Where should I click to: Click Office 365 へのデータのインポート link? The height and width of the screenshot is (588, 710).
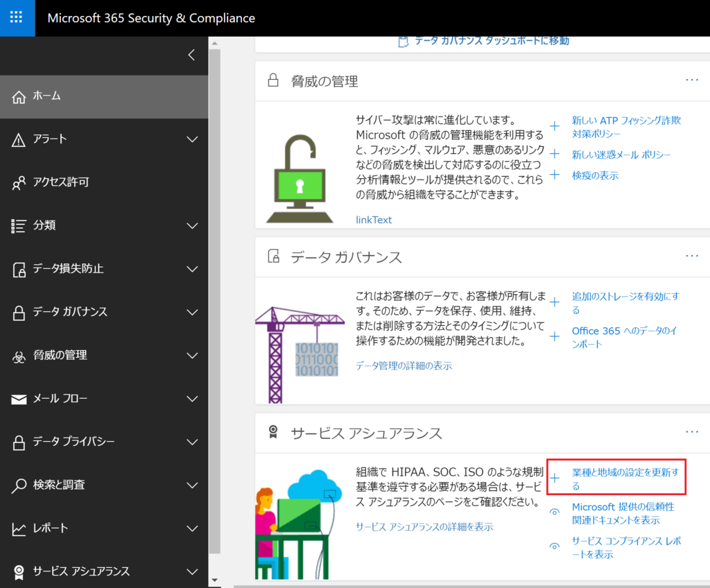(x=625, y=338)
